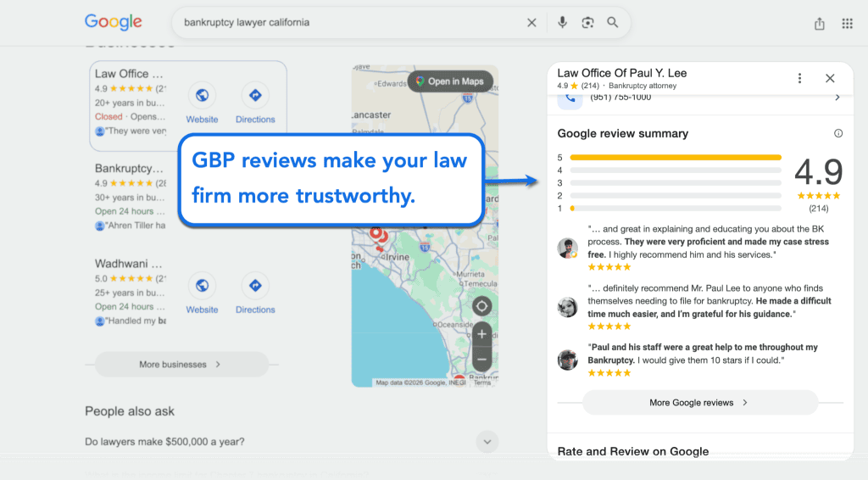Click the More Google reviews button
This screenshot has width=868, height=480.
tap(699, 403)
